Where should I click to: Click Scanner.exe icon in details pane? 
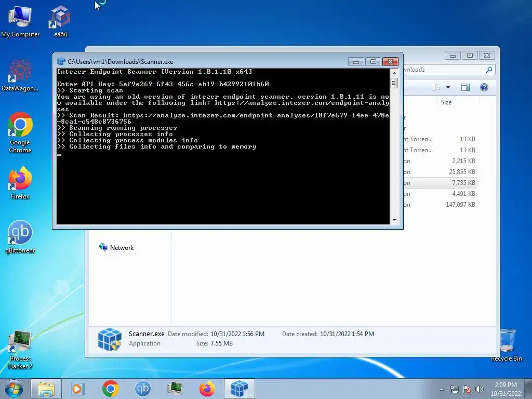click(110, 339)
